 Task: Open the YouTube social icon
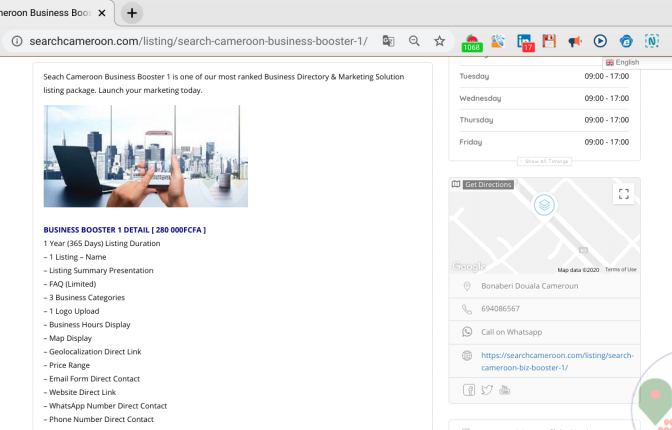coord(504,390)
